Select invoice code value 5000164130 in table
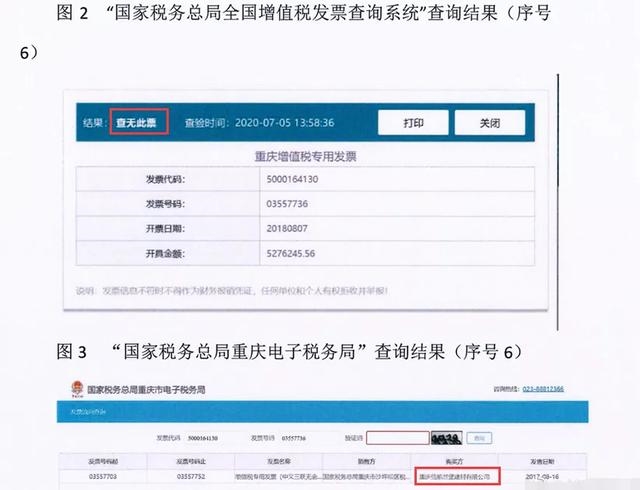The height and width of the screenshot is (490, 640). pos(292,179)
